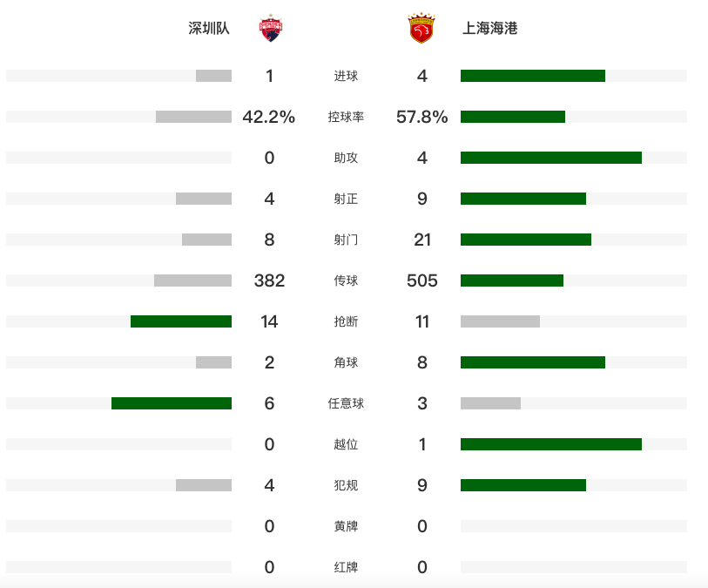This screenshot has width=708, height=588.
Task: Click Shenzhen's green free kicks bar
Action: pyautogui.click(x=172, y=403)
